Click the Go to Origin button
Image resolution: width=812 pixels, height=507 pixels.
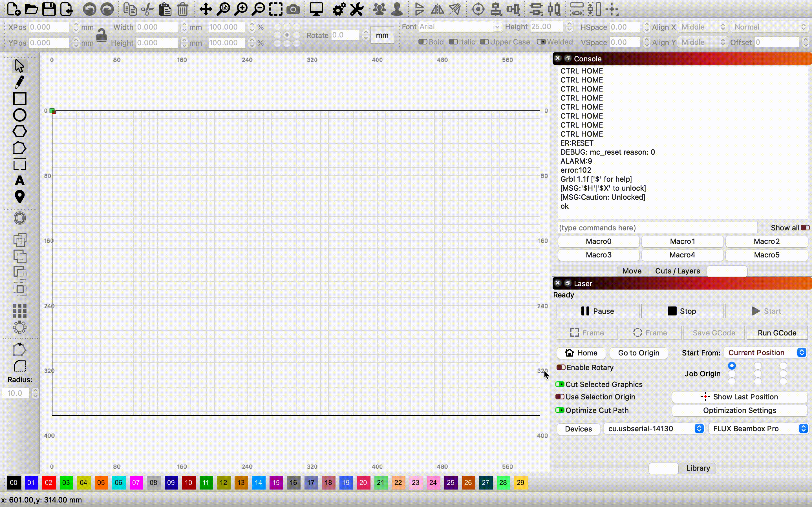click(x=638, y=353)
